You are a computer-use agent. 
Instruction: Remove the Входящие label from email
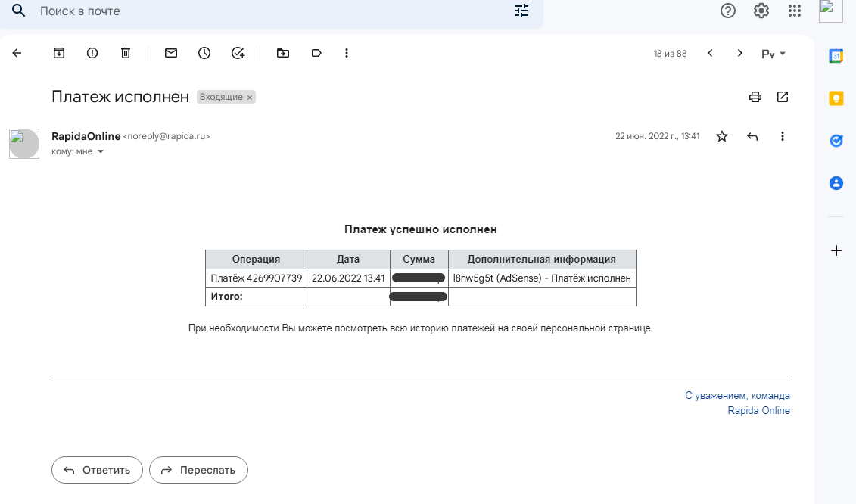pyautogui.click(x=250, y=98)
